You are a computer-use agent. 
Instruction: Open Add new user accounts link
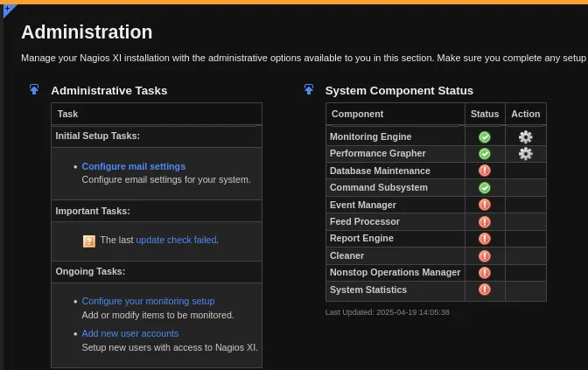[130, 333]
